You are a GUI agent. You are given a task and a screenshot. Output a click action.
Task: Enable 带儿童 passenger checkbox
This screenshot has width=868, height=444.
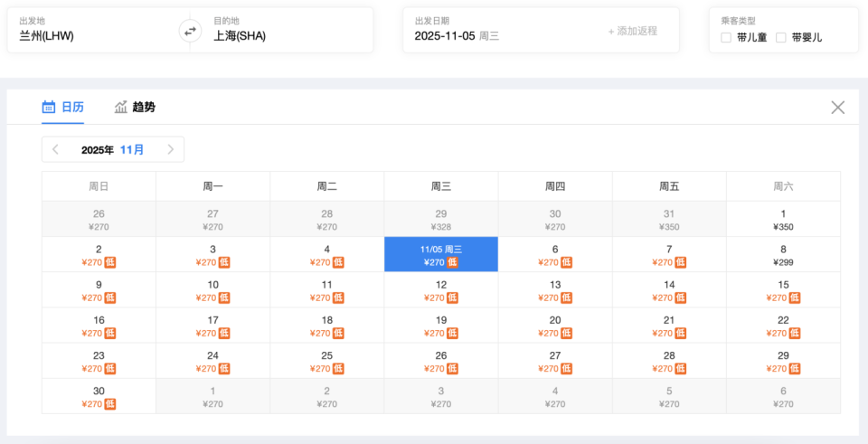(726, 38)
